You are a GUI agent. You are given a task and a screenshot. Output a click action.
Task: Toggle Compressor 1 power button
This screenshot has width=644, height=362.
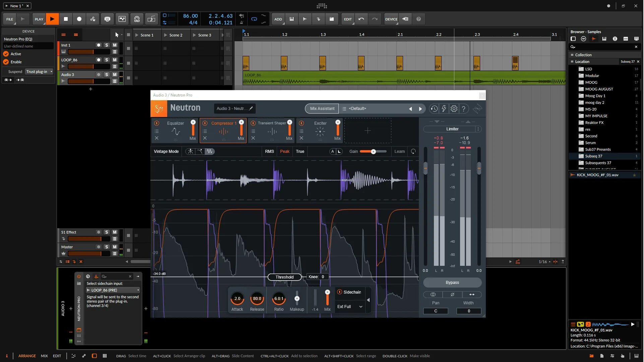[x=205, y=123]
